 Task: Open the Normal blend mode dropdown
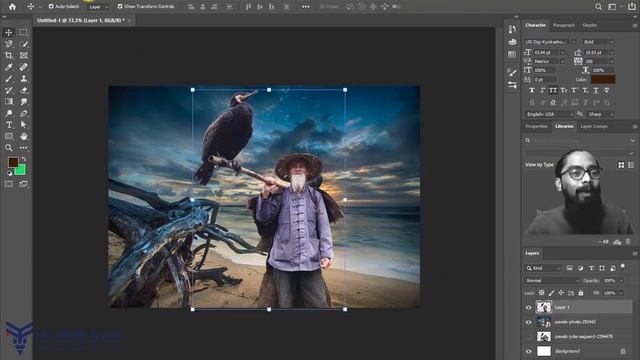(552, 281)
